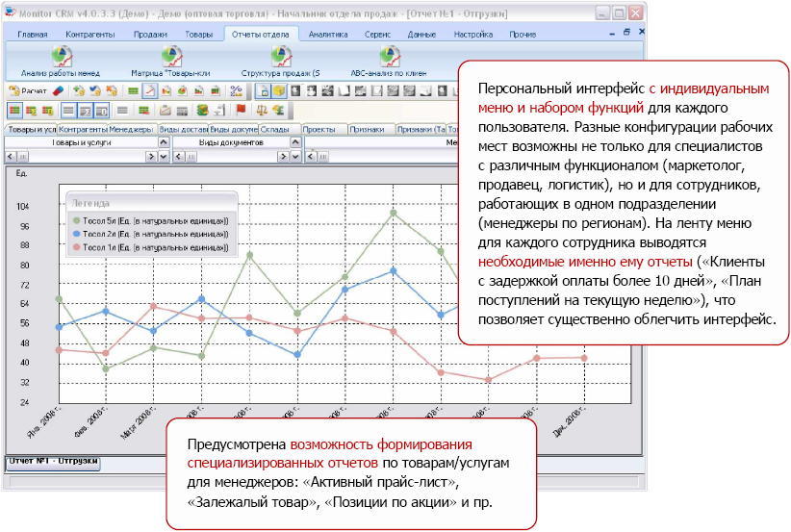791x532 pixels.
Task: Switch to the 'Виды доставки' filter tab
Action: click(183, 130)
